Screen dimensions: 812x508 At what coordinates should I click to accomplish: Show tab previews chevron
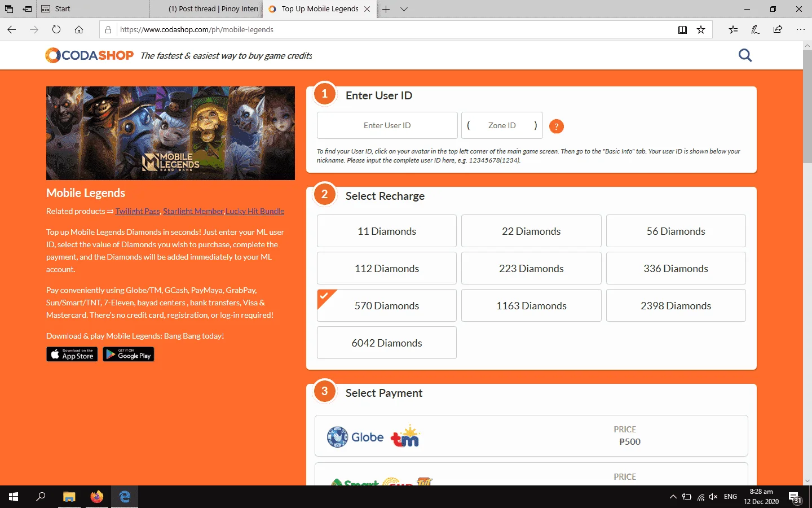tap(404, 9)
